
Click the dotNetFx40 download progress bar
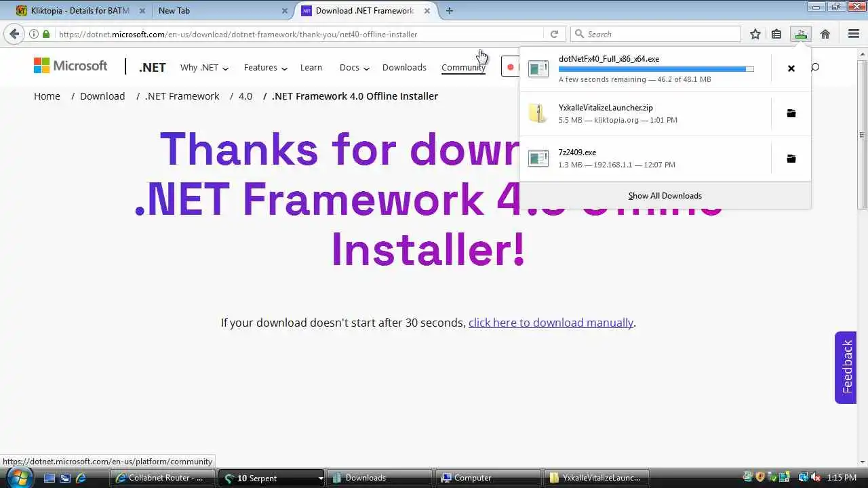[x=656, y=69]
